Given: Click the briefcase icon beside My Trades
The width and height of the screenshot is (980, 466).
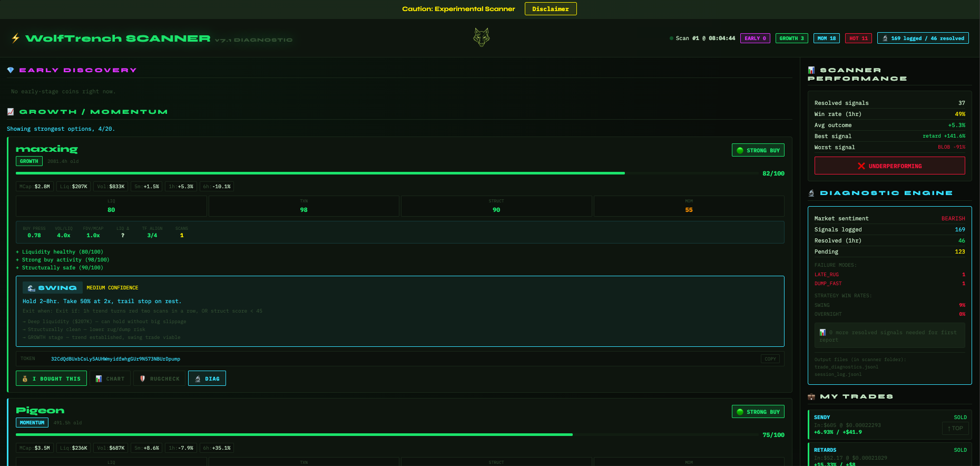Looking at the screenshot, I should pyautogui.click(x=811, y=396).
